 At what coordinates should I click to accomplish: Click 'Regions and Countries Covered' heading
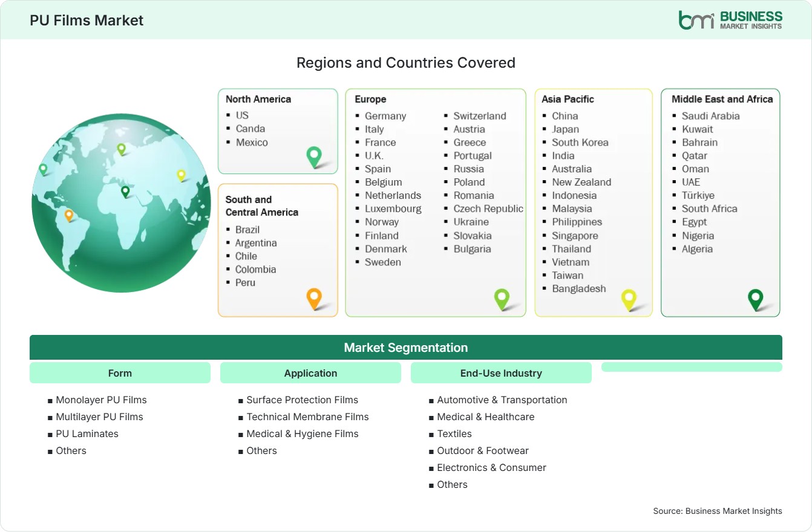coord(406,63)
